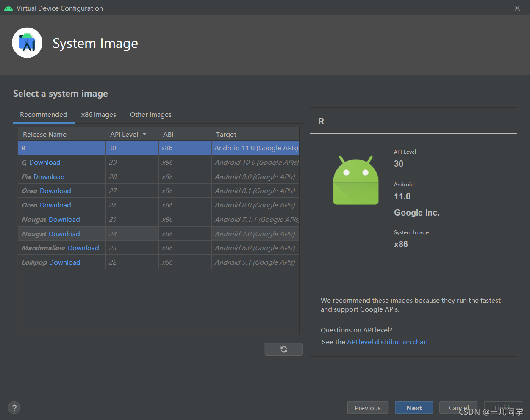Click the Previous button
The width and height of the screenshot is (530, 420).
coord(368,408)
